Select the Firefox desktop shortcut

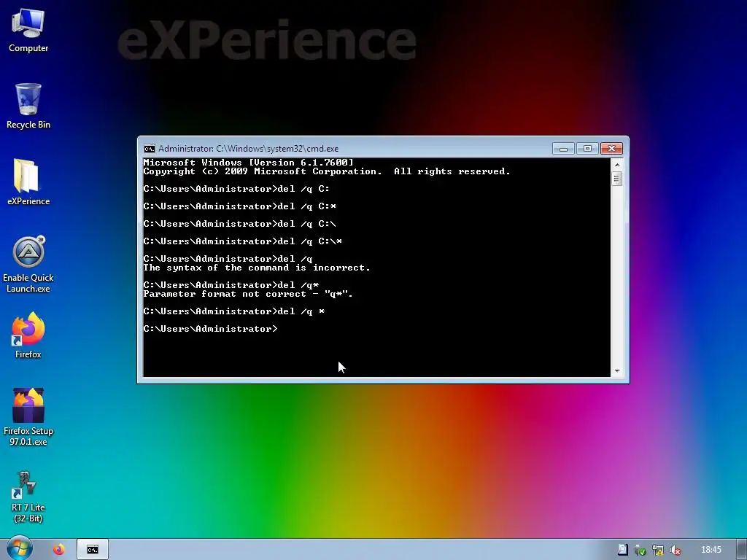[x=28, y=335]
